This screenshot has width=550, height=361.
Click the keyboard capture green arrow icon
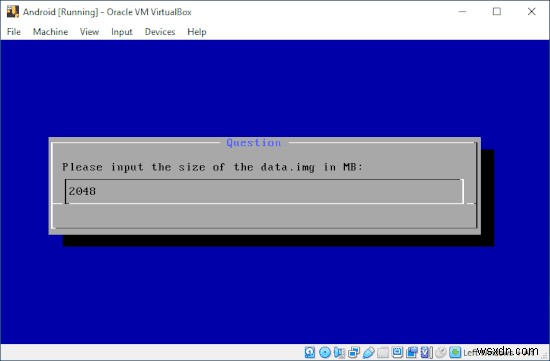pyautogui.click(x=455, y=352)
